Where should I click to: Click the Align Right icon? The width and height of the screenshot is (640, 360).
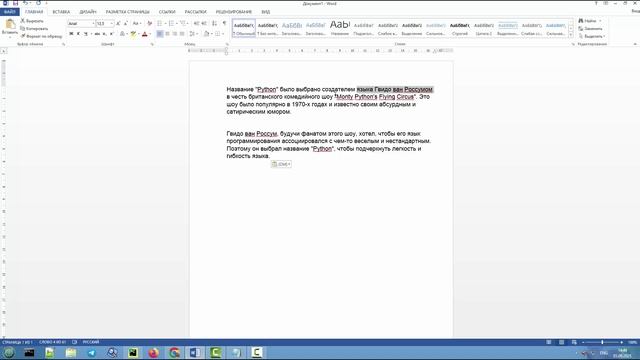(175, 34)
